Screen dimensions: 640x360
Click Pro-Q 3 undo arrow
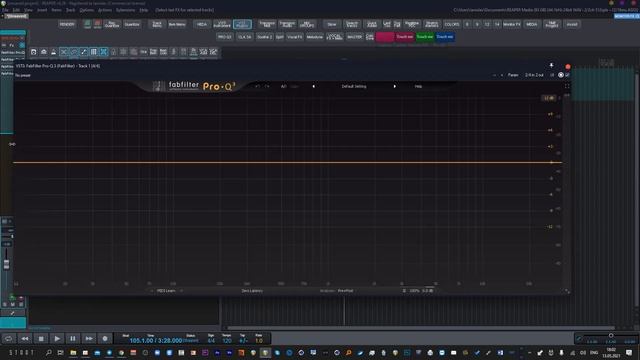257,87
